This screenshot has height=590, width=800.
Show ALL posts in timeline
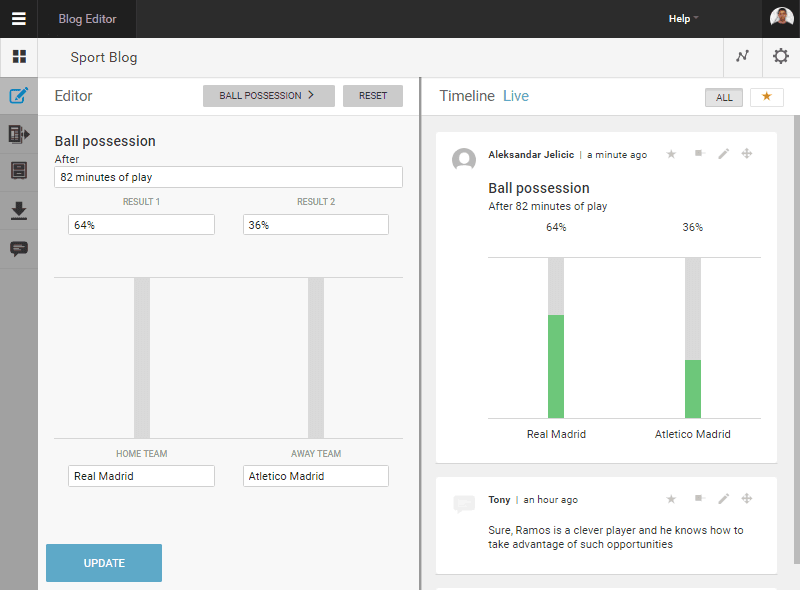coord(723,97)
